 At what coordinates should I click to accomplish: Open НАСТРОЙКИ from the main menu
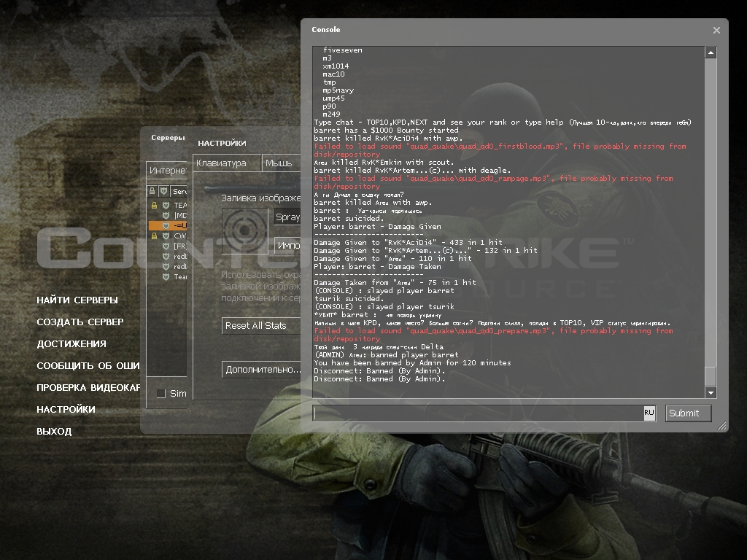pyautogui.click(x=66, y=410)
